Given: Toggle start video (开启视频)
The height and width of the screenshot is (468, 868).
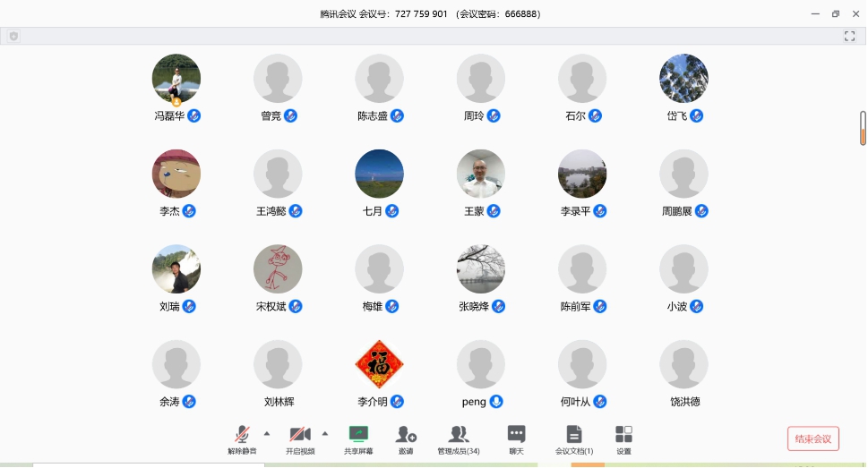Looking at the screenshot, I should tap(300, 435).
